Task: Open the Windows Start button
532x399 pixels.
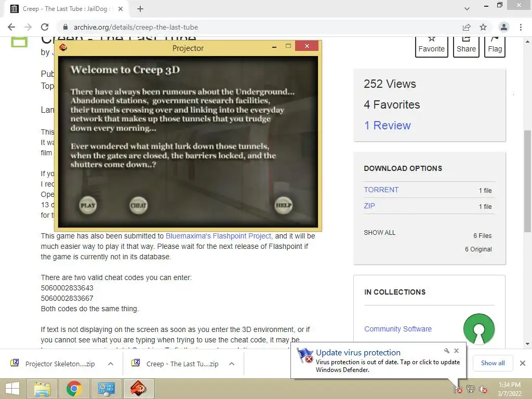Action: pos(12,389)
